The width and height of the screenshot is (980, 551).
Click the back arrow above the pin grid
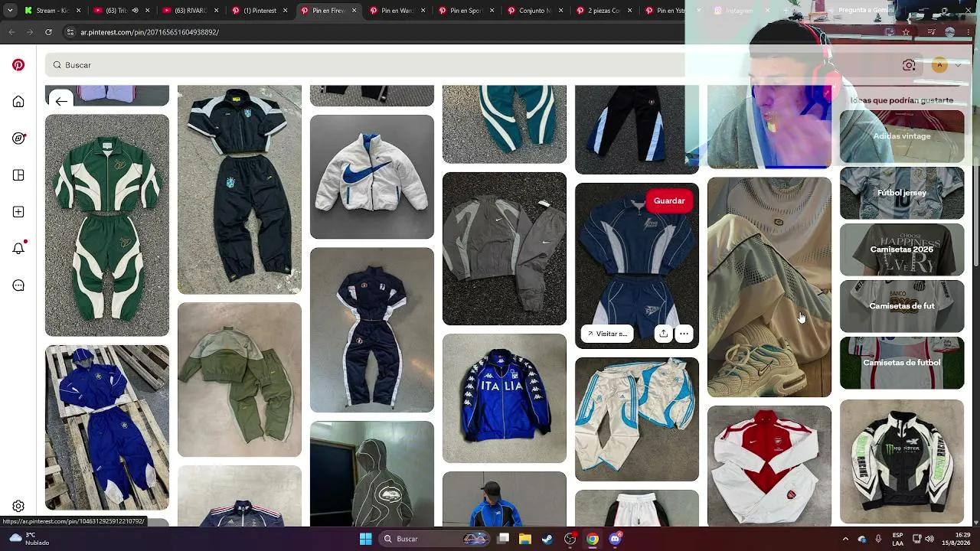pyautogui.click(x=61, y=101)
